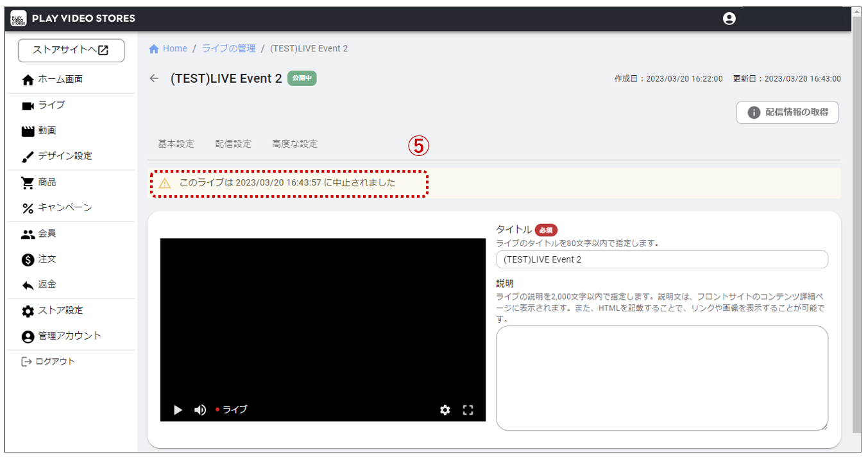Open the ライブ section in the sidebar
Image resolution: width=868 pixels, height=459 pixels.
tap(48, 105)
